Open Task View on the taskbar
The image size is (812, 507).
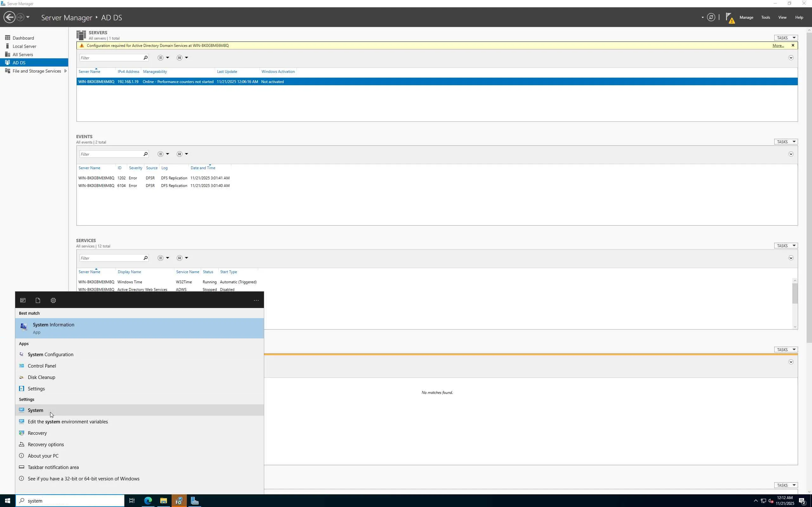click(132, 501)
